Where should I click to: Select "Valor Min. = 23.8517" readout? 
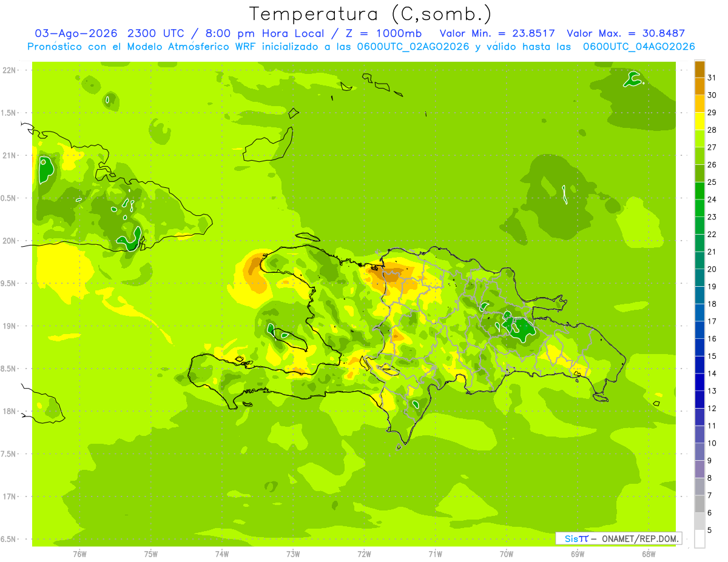498,33
